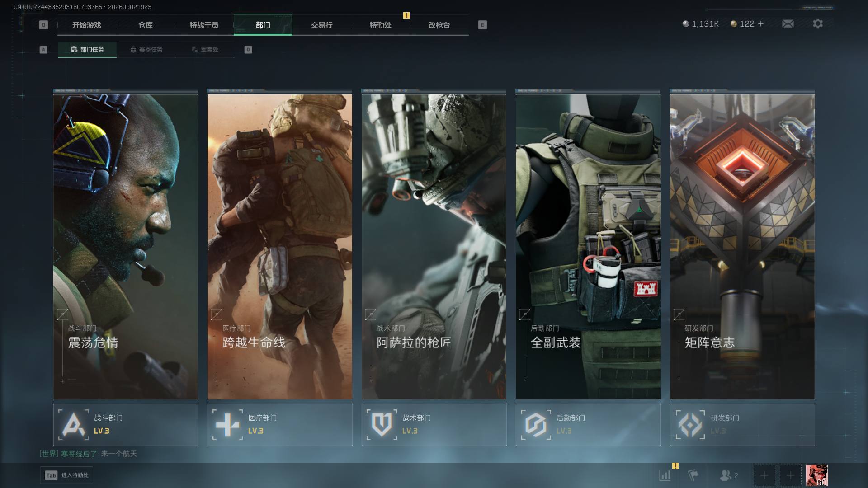Click the 研发部门 diamond emblem icon
Image resolution: width=868 pixels, height=488 pixels.
690,425
